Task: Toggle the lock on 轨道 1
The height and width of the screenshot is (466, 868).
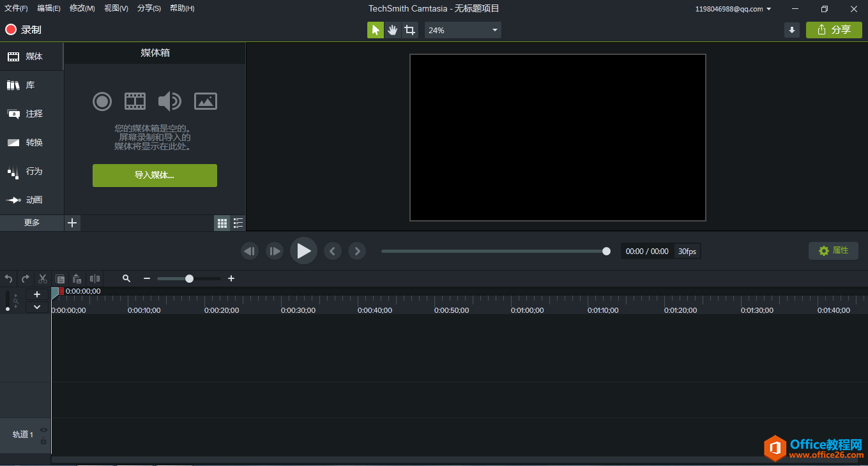Action: (43, 441)
